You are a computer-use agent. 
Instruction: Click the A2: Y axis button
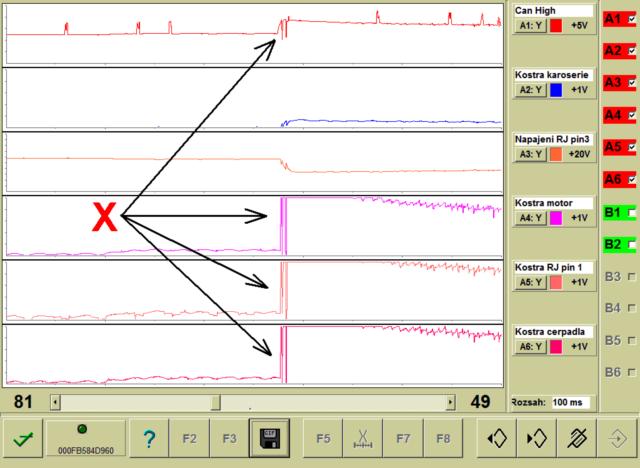530,90
